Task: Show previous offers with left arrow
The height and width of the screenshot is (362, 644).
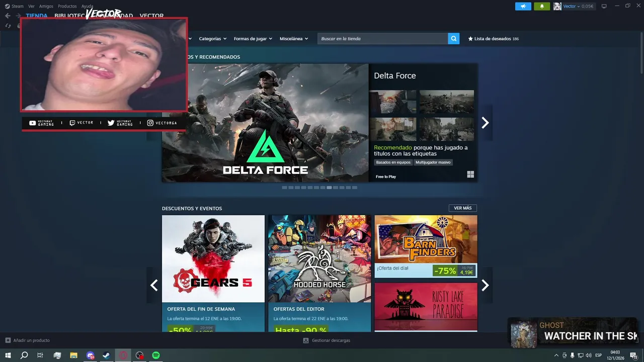Action: [x=154, y=285]
